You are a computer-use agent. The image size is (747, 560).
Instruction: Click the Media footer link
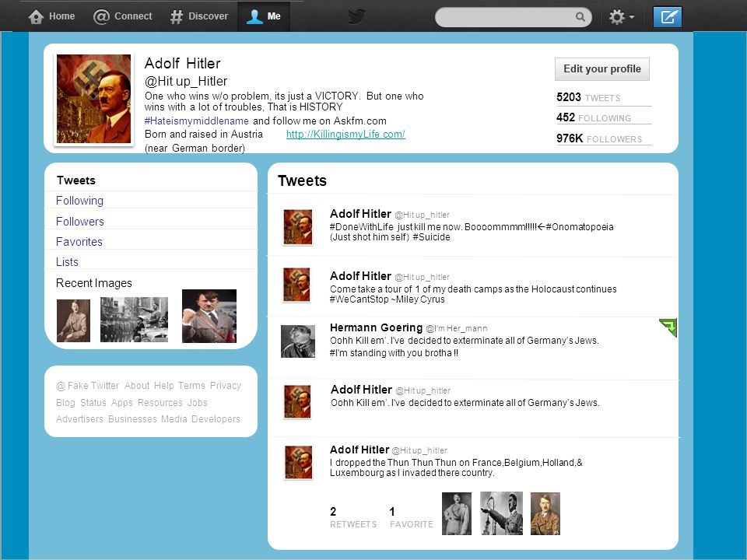174,419
